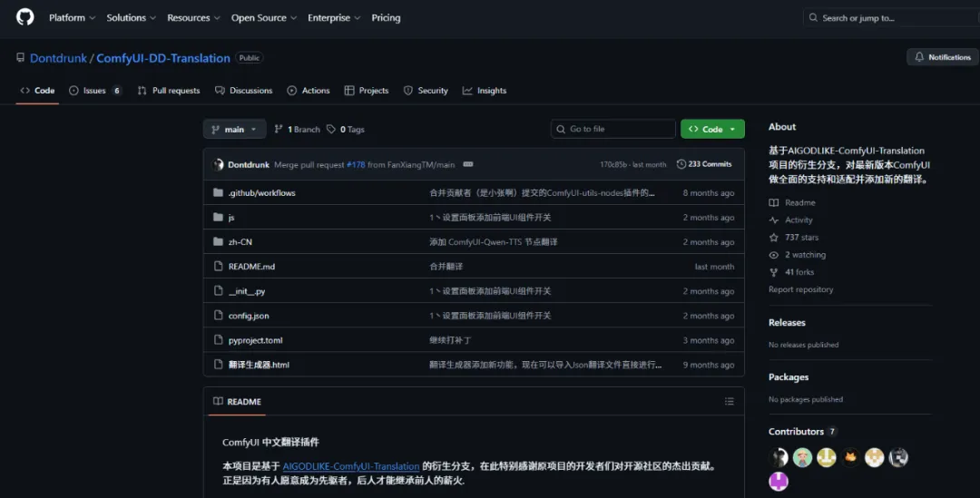Click the orange fox contributor avatar
This screenshot has height=498, width=980.
(850, 457)
